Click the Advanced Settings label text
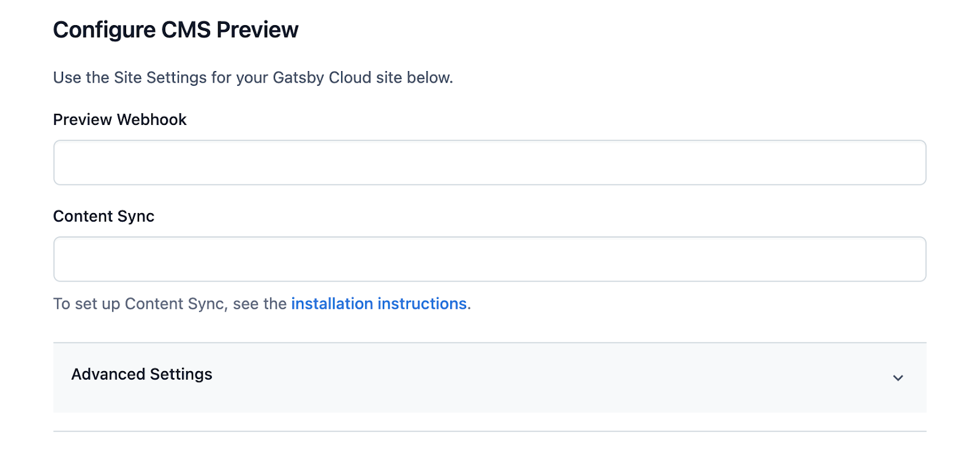The height and width of the screenshot is (466, 980). coord(142,374)
